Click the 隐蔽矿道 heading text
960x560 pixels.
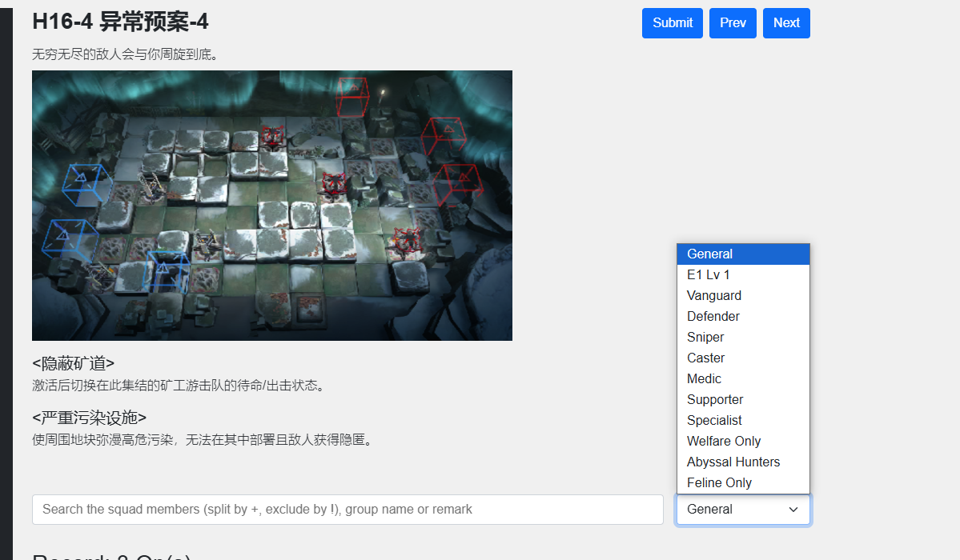[74, 363]
